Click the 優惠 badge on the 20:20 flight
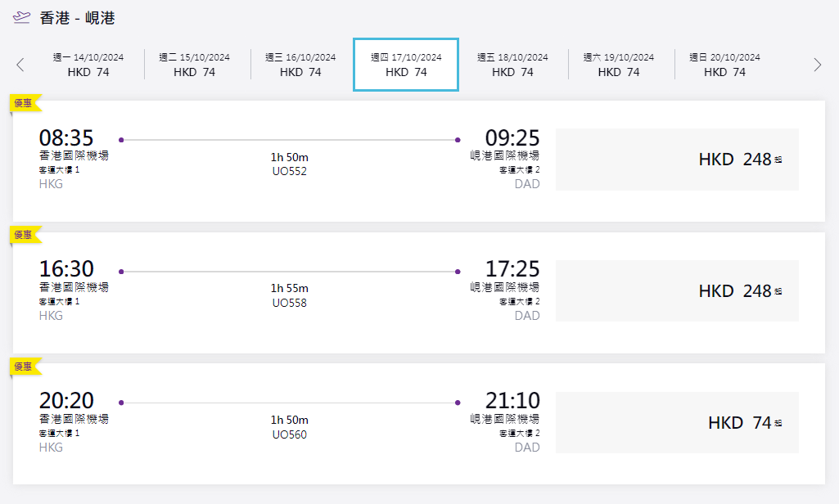This screenshot has height=504, width=839. pyautogui.click(x=24, y=367)
